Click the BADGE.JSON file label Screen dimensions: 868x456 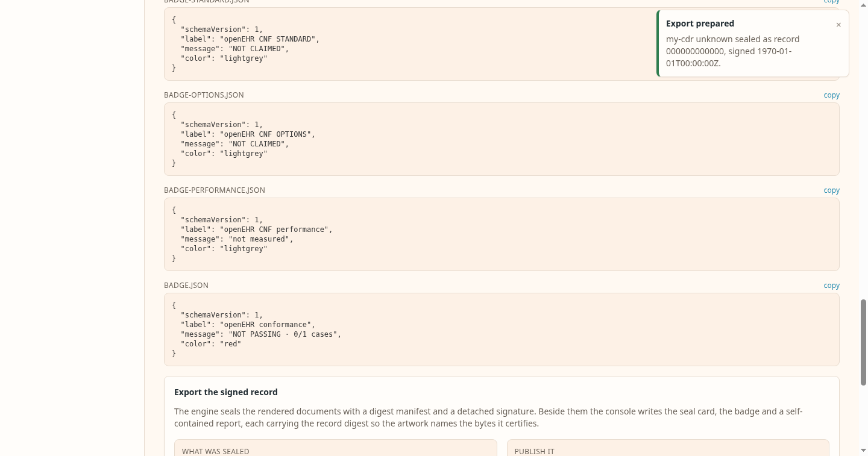[186, 286]
